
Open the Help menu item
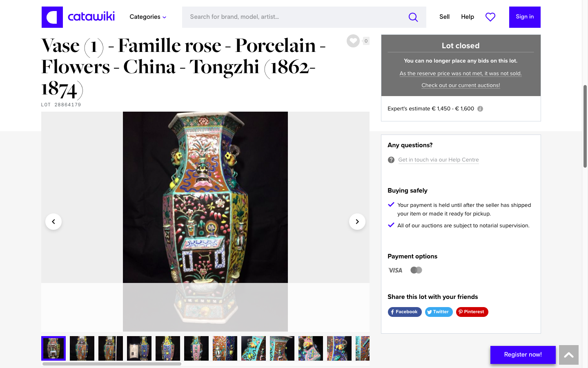tap(468, 17)
